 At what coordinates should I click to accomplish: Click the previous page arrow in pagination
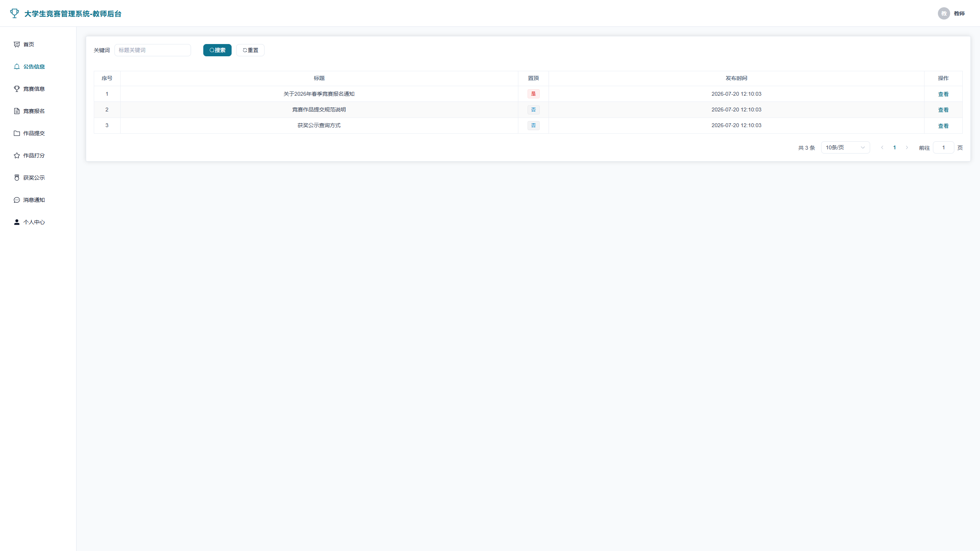point(882,147)
